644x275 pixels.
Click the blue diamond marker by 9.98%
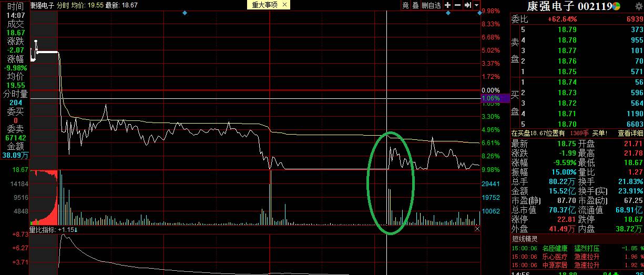click(479, 13)
